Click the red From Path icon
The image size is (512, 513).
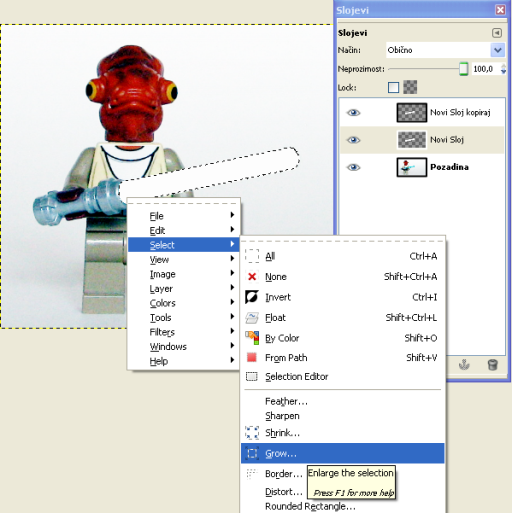click(x=252, y=358)
